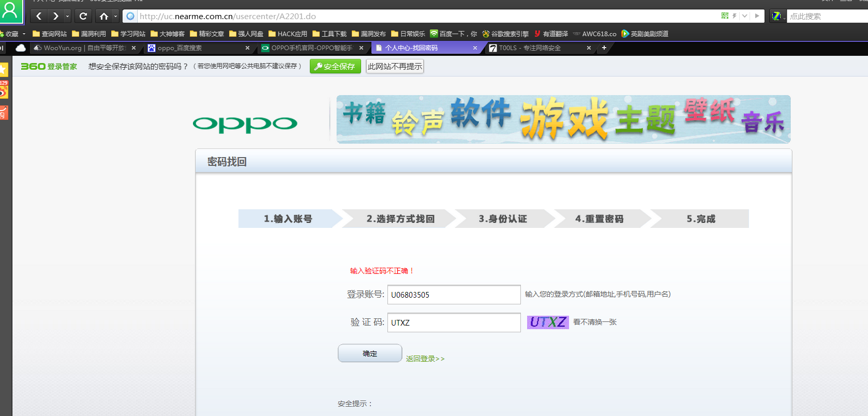The width and height of the screenshot is (868, 416).
Task: Close the T00LS tab
Action: [x=589, y=48]
